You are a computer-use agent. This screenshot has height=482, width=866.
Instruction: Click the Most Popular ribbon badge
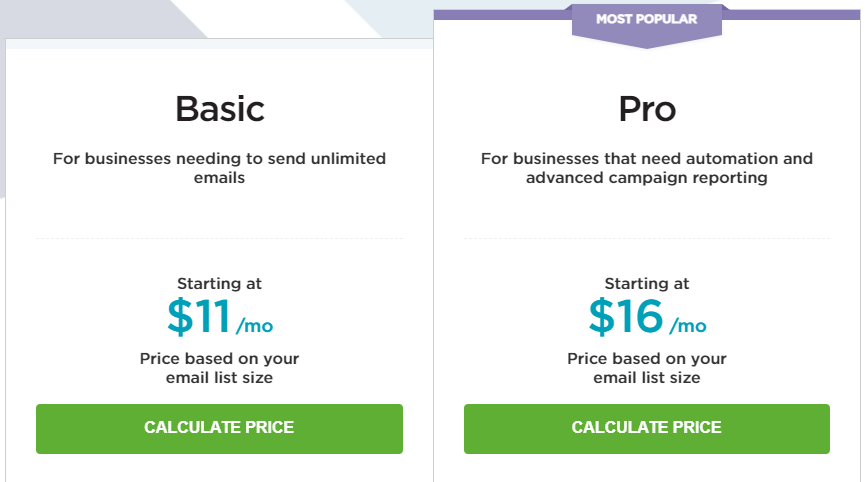click(647, 25)
